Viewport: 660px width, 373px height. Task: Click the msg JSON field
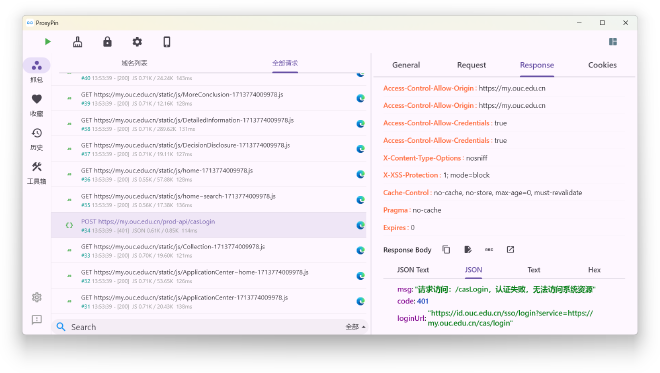(x=496, y=289)
